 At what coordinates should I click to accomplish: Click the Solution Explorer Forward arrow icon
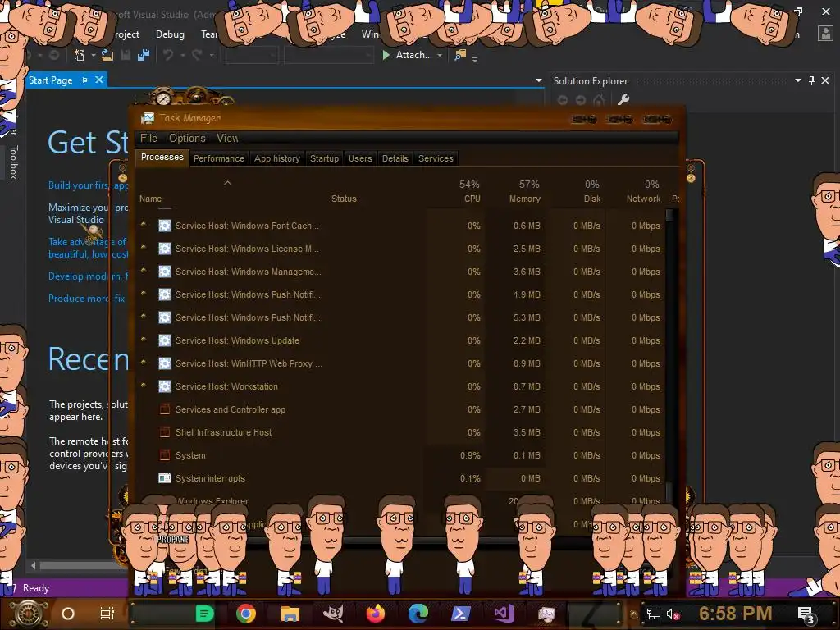pyautogui.click(x=581, y=99)
